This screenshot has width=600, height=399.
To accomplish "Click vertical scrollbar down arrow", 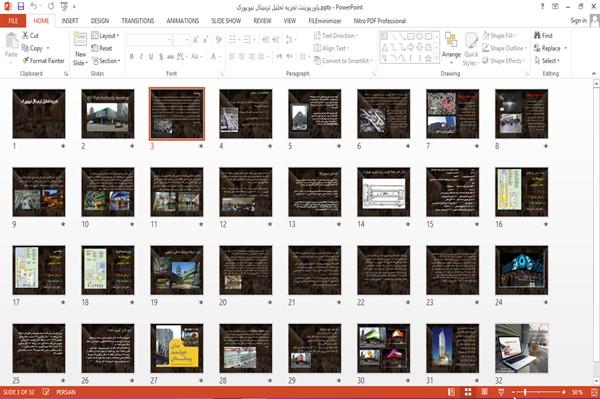I will pyautogui.click(x=596, y=381).
